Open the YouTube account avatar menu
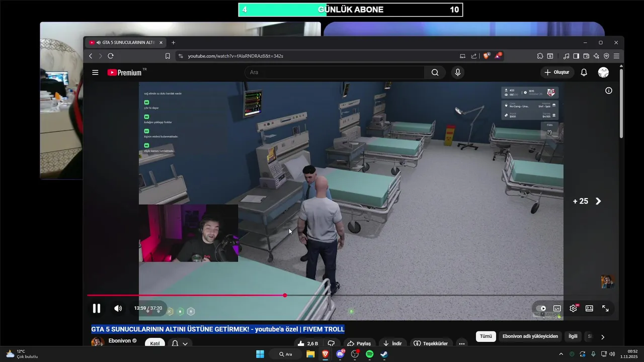The height and width of the screenshot is (362, 644). (x=603, y=72)
